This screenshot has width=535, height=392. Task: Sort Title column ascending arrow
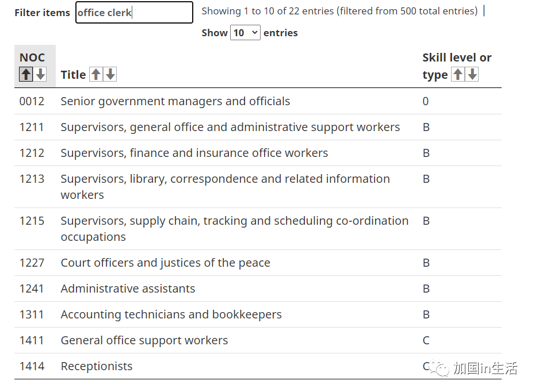96,74
